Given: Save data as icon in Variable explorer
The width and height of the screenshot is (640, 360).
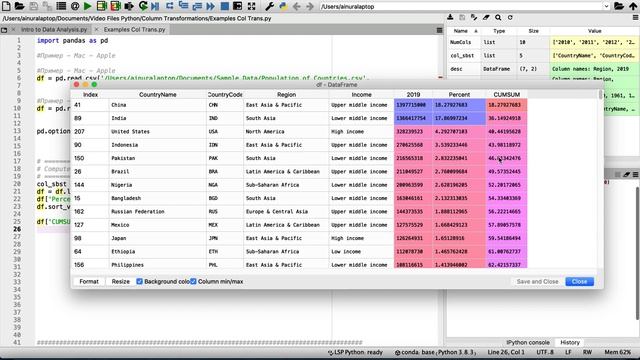Looking at the screenshot, I should click(x=462, y=18).
